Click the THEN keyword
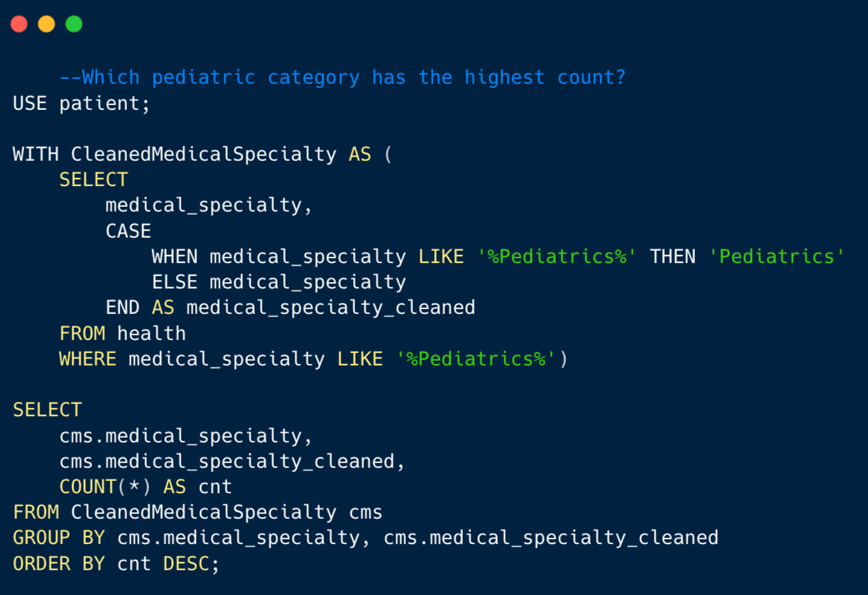The width and height of the screenshot is (868, 595). 673,257
